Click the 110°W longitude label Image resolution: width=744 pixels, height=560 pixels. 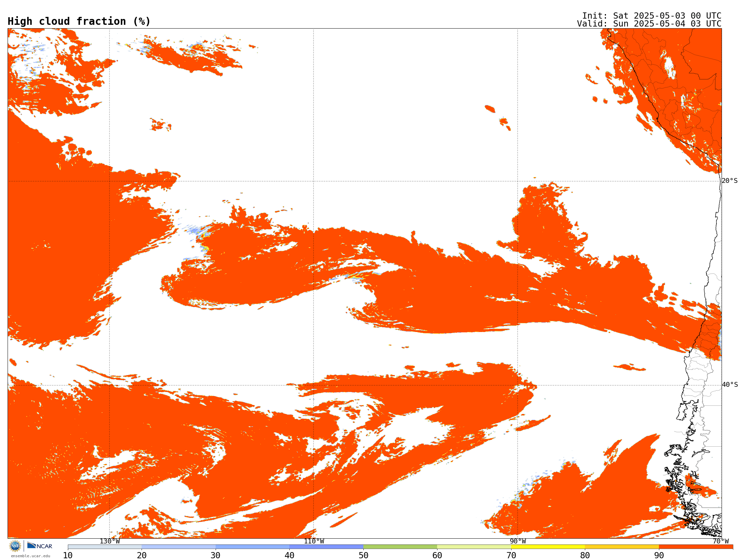pyautogui.click(x=314, y=541)
